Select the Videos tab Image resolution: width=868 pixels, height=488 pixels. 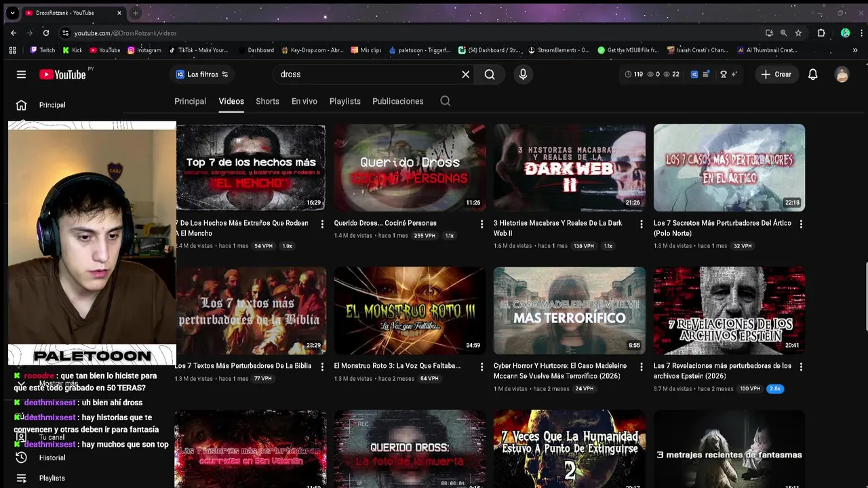pos(231,101)
